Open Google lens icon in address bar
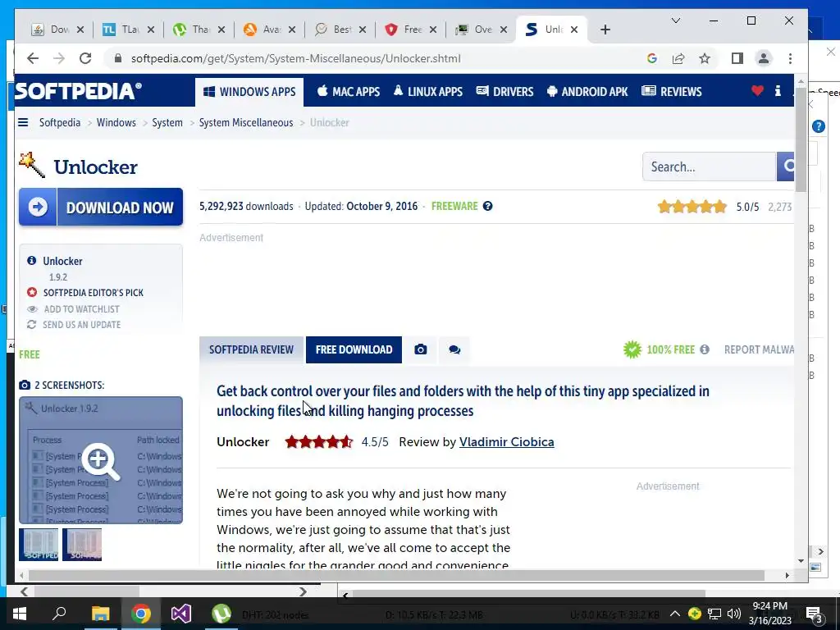The height and width of the screenshot is (630, 840). [652, 58]
